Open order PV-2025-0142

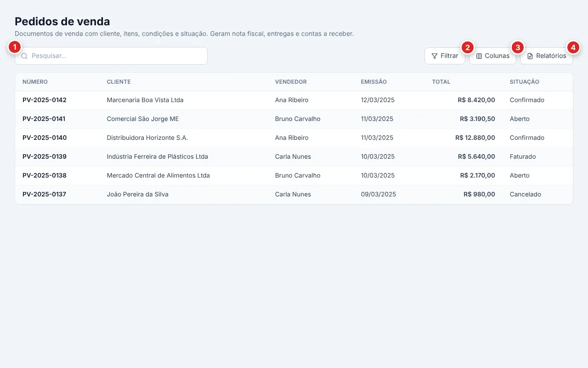45,100
